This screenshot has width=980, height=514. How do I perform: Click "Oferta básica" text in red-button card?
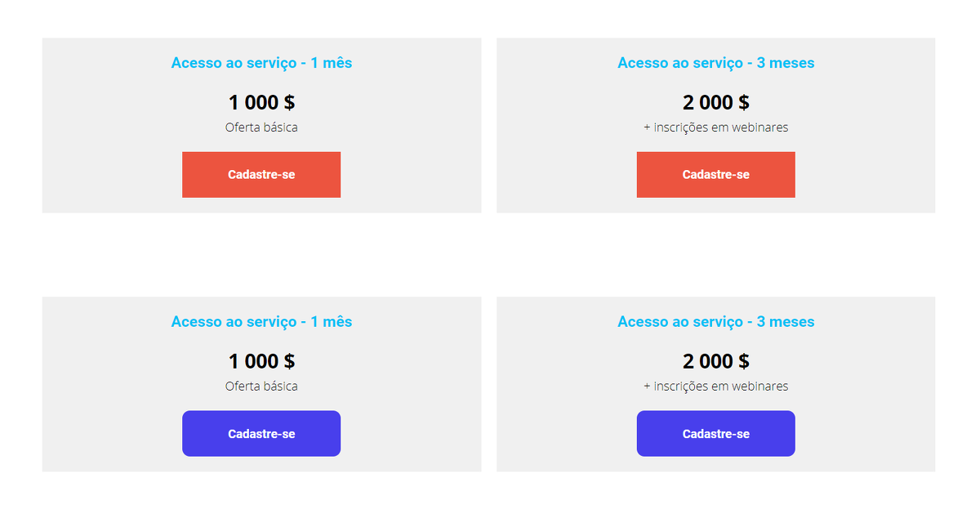click(x=261, y=127)
